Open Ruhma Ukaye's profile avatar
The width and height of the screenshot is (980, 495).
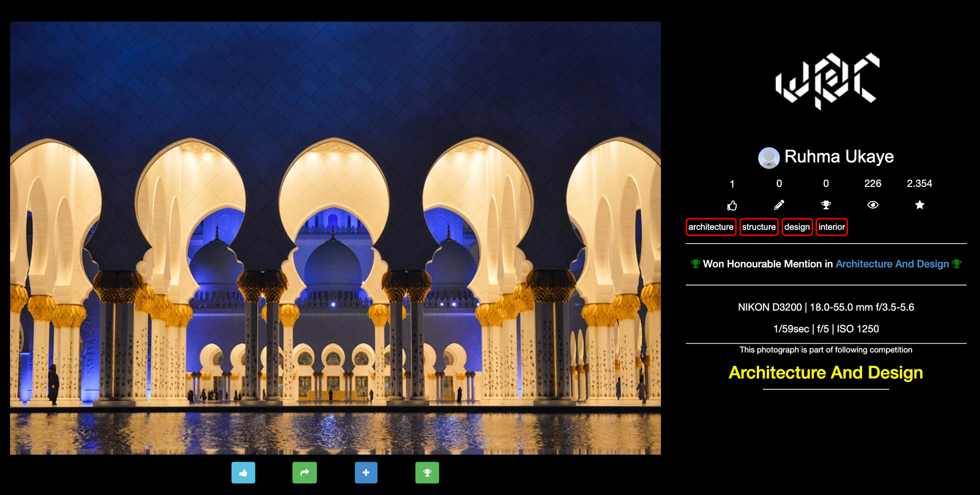(x=769, y=158)
